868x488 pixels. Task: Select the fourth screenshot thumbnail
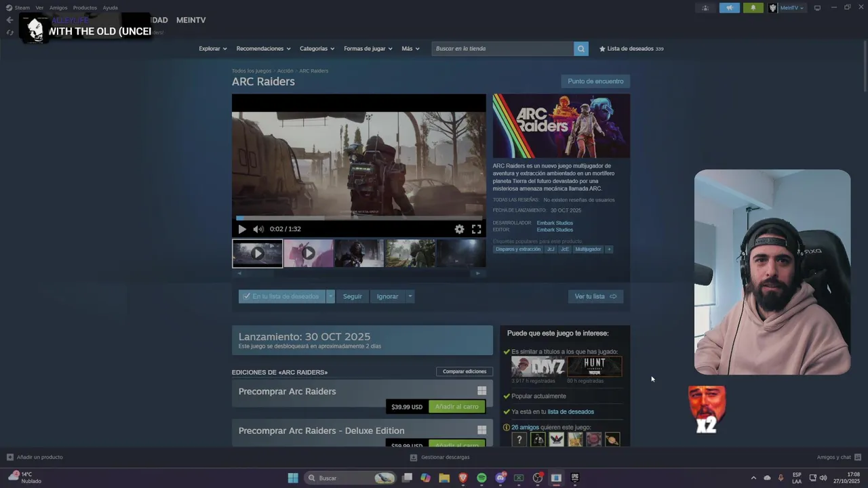[410, 253]
